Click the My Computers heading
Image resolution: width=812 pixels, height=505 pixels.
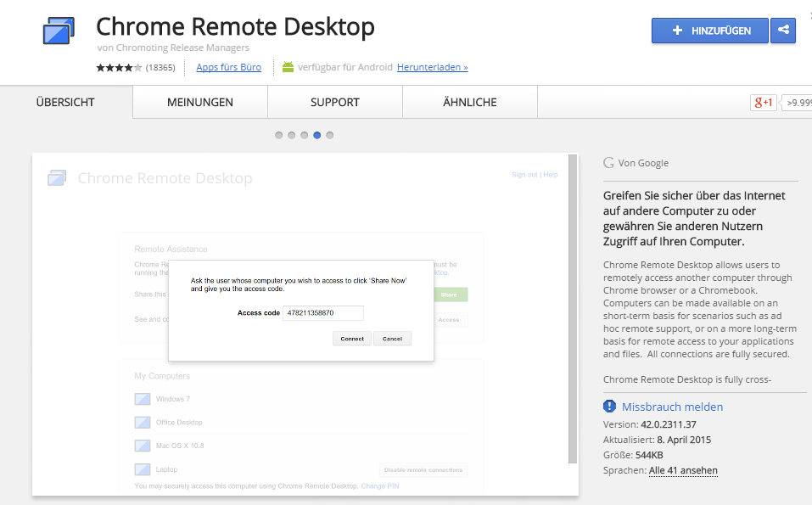click(162, 376)
